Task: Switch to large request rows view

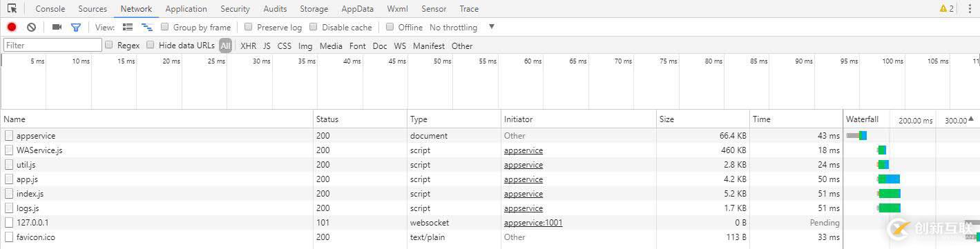Action: [x=128, y=27]
